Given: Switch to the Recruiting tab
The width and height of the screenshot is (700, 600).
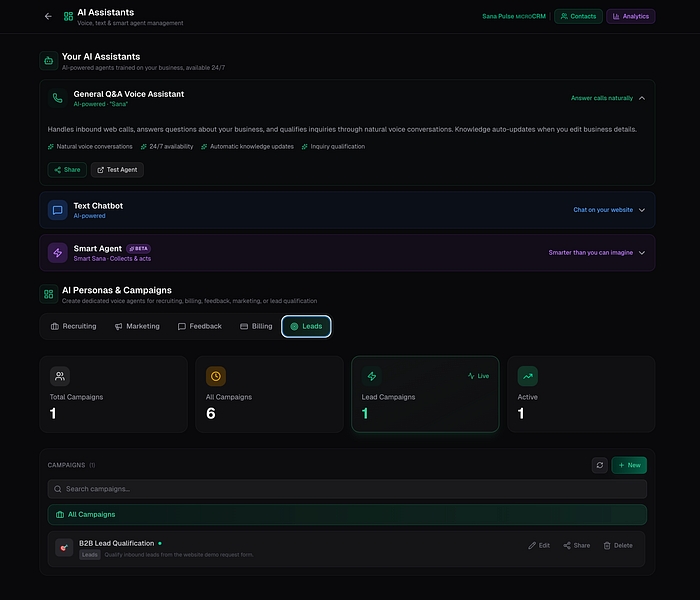Looking at the screenshot, I should 74,327.
